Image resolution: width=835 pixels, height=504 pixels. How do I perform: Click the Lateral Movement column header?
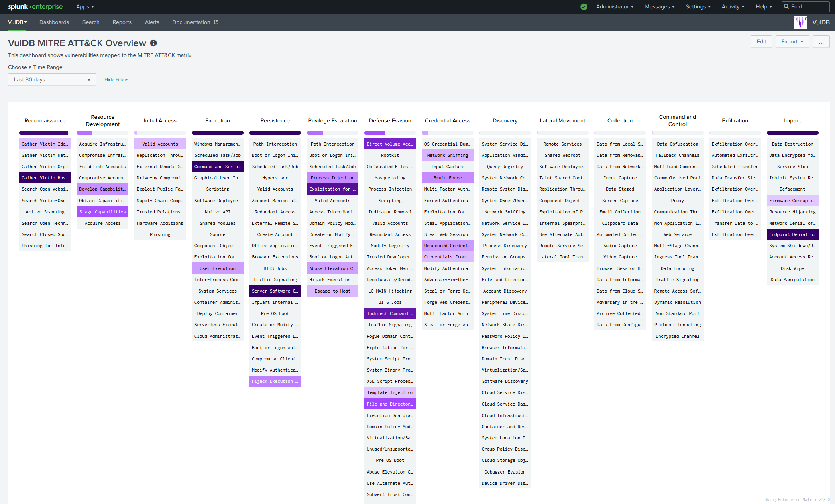click(562, 121)
